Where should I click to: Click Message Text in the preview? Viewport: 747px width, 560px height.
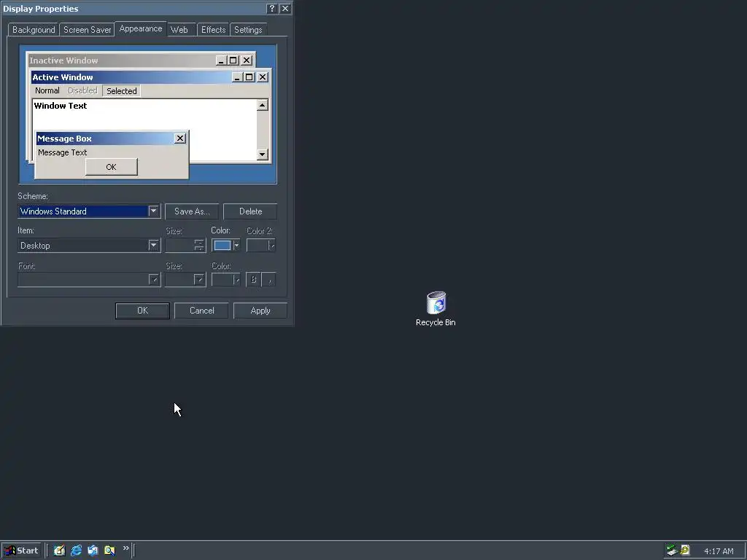pyautogui.click(x=63, y=152)
